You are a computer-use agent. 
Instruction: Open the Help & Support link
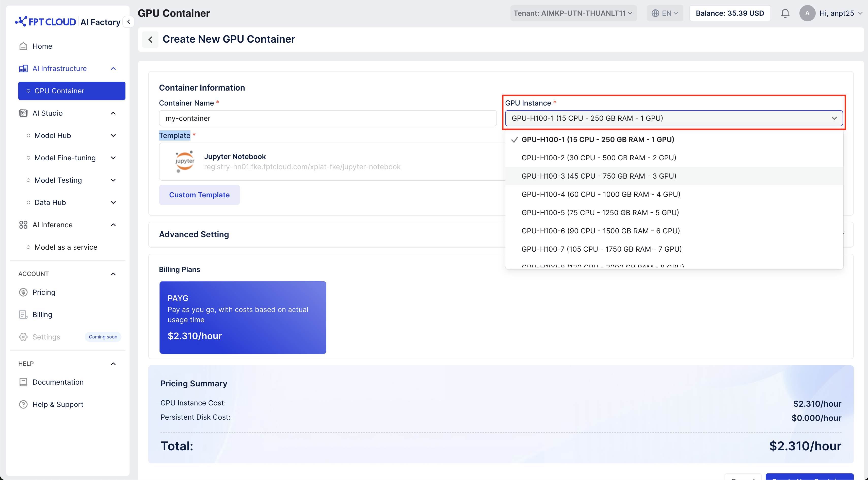(58, 404)
